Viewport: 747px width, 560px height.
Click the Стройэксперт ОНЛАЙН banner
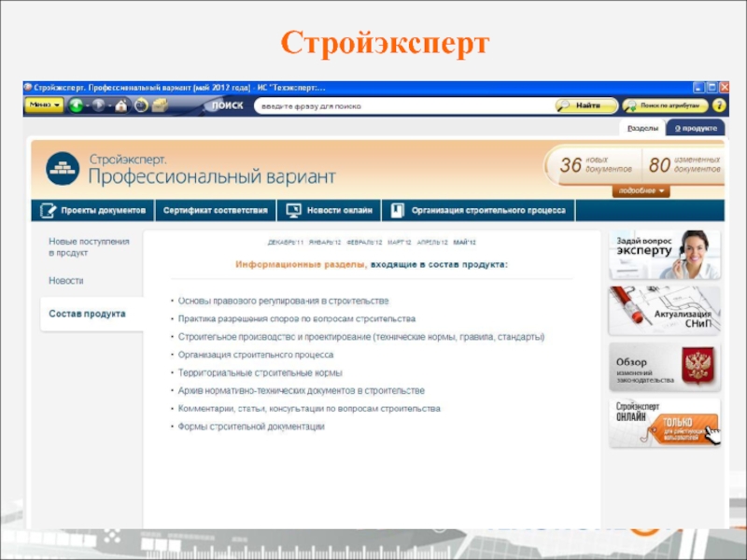point(665,423)
